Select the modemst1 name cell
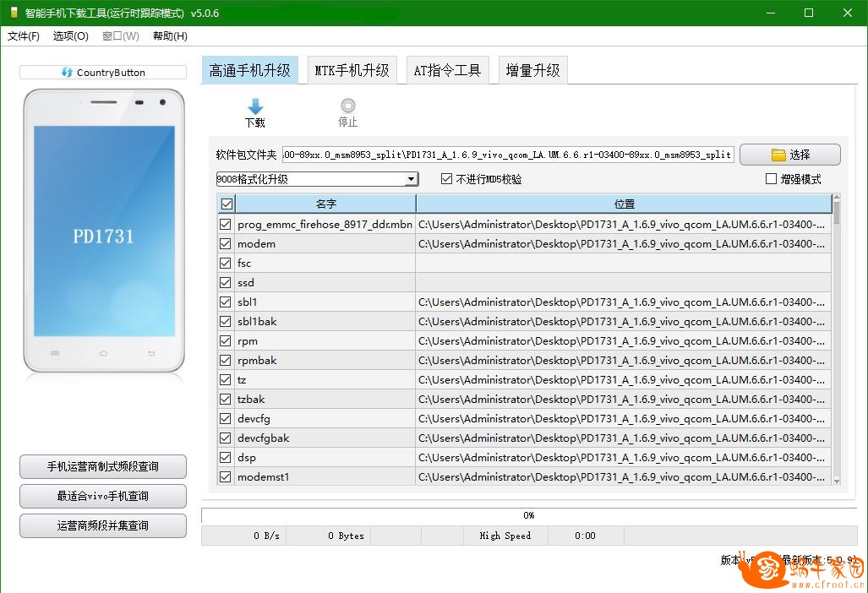Viewport: 868px width, 593px height. [325, 476]
